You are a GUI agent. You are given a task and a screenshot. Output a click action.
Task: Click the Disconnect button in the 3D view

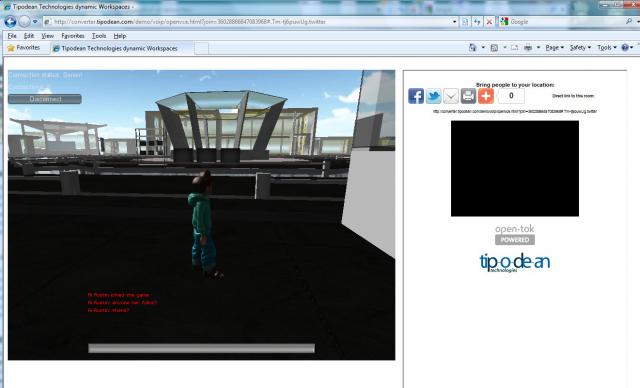click(45, 99)
